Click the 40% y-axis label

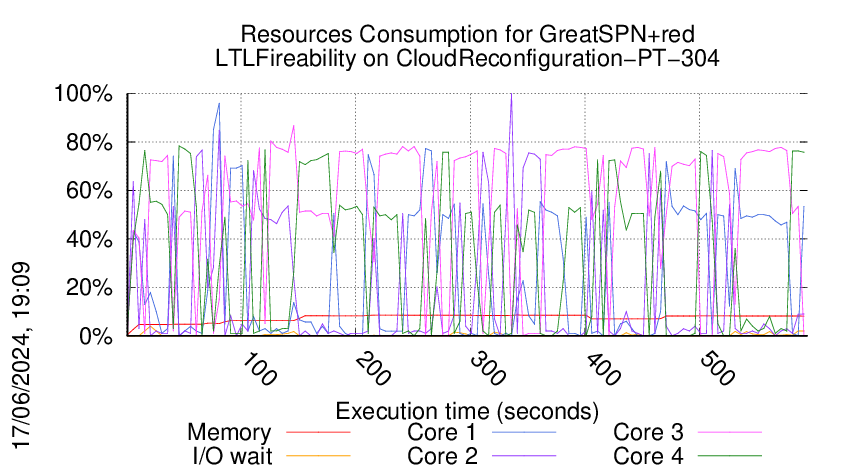pyautogui.click(x=89, y=239)
